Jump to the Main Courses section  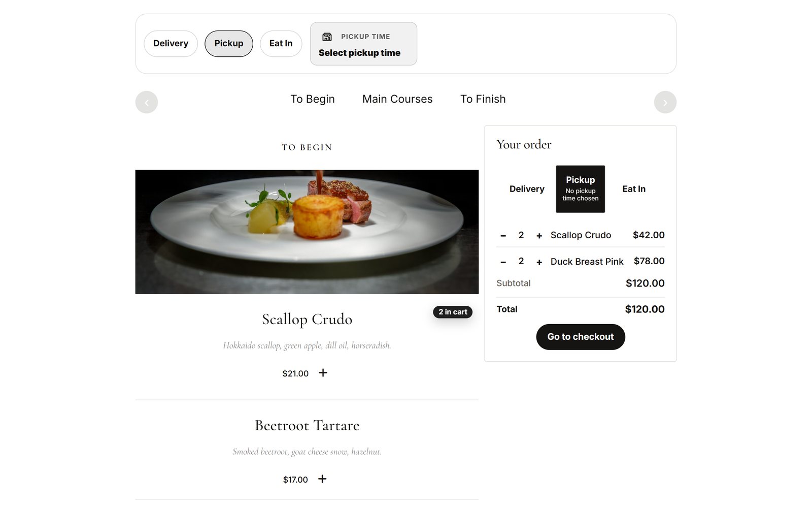[397, 99]
